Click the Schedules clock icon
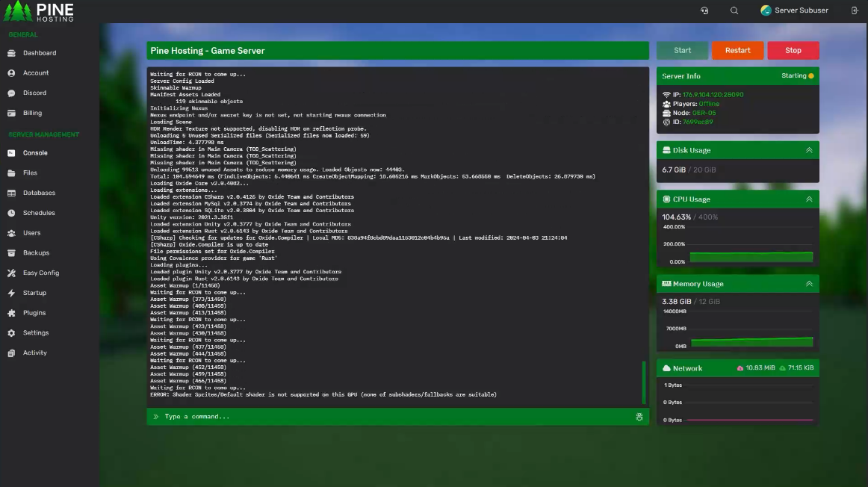The image size is (868, 487). click(x=11, y=213)
